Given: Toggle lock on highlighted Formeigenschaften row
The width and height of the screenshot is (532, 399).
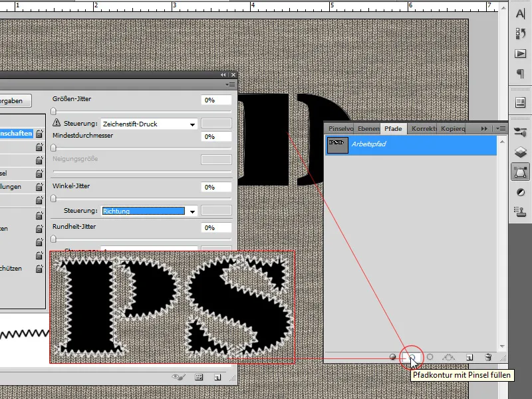Looking at the screenshot, I should (39, 134).
